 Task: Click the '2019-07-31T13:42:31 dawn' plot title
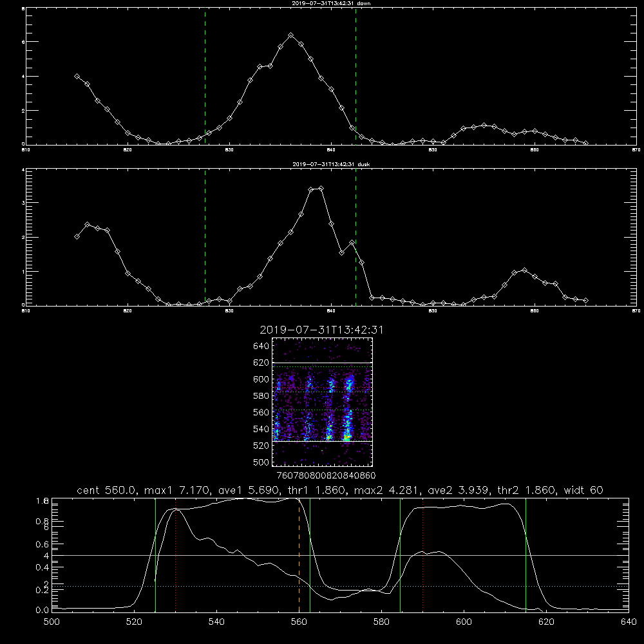[331, 3]
